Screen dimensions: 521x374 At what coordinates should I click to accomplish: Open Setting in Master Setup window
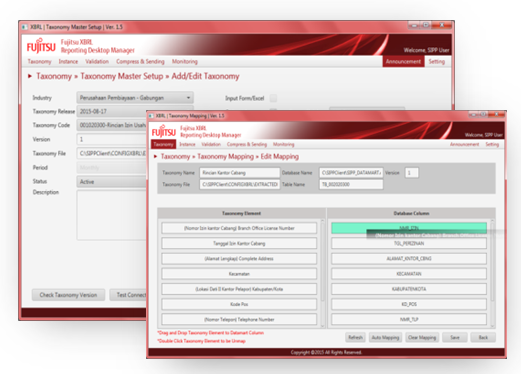(437, 61)
